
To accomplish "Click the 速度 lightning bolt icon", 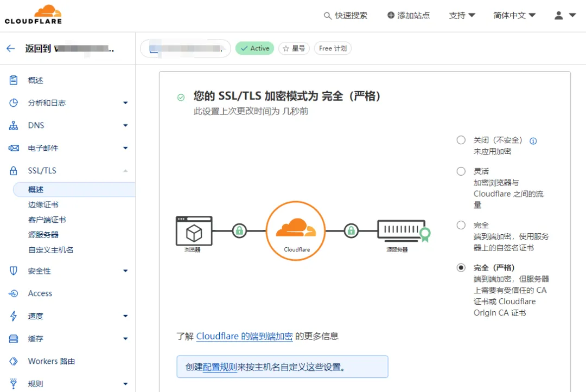I will coord(13,316).
